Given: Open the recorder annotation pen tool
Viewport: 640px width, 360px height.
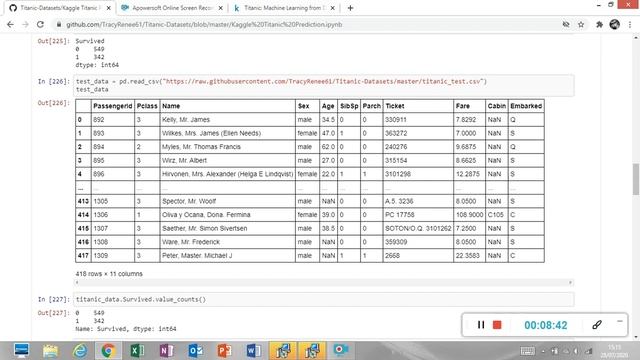Looking at the screenshot, I should pos(597,325).
